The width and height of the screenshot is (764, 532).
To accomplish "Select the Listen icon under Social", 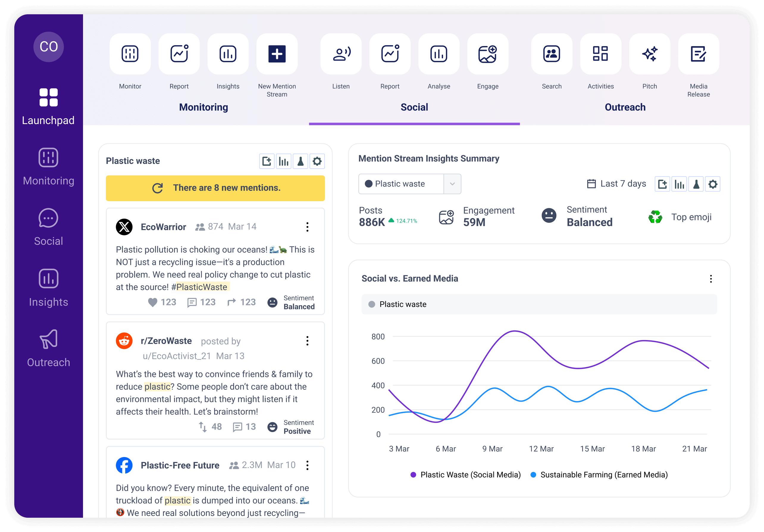I will (341, 54).
